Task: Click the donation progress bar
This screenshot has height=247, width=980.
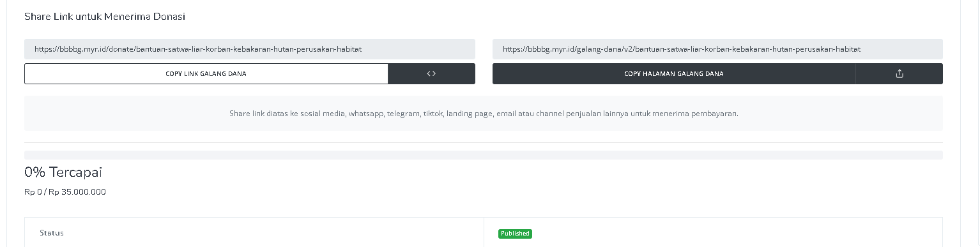Action: coord(484,155)
